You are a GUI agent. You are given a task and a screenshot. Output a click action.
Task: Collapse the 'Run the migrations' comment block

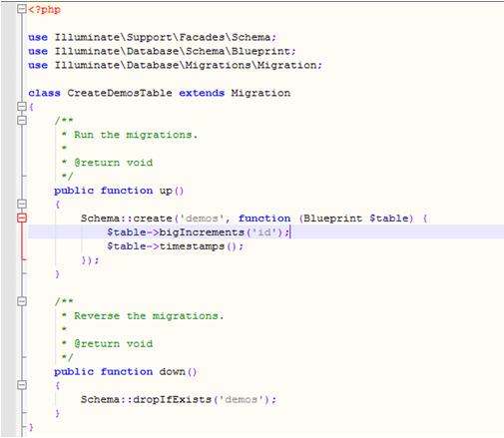point(22,121)
